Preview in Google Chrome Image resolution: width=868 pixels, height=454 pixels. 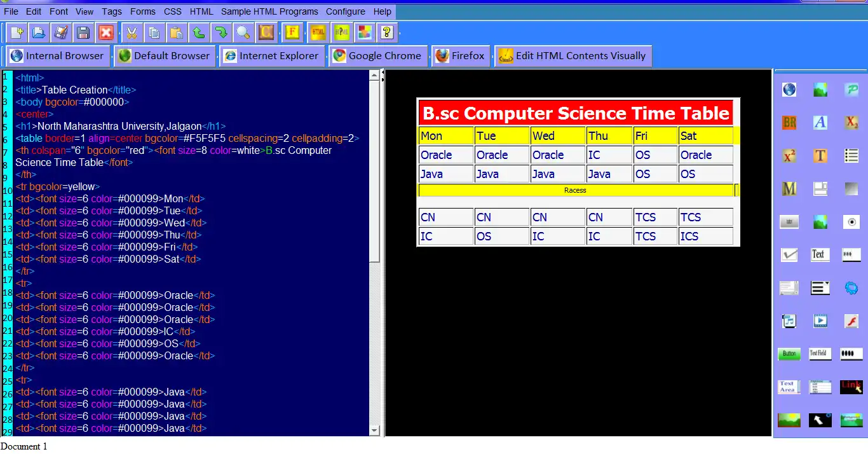[x=379, y=56]
